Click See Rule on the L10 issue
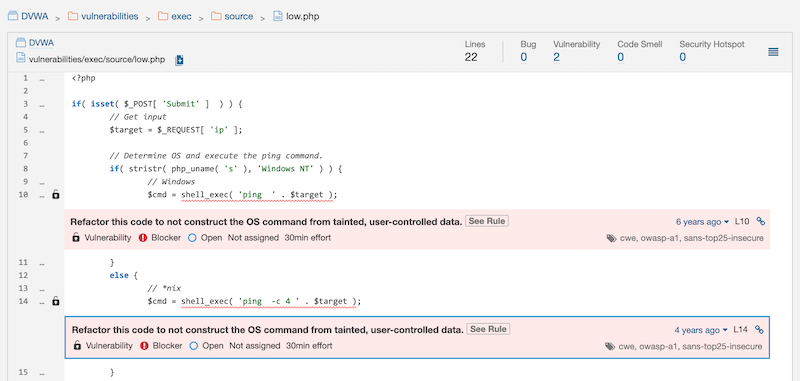The image size is (800, 381). (x=487, y=221)
